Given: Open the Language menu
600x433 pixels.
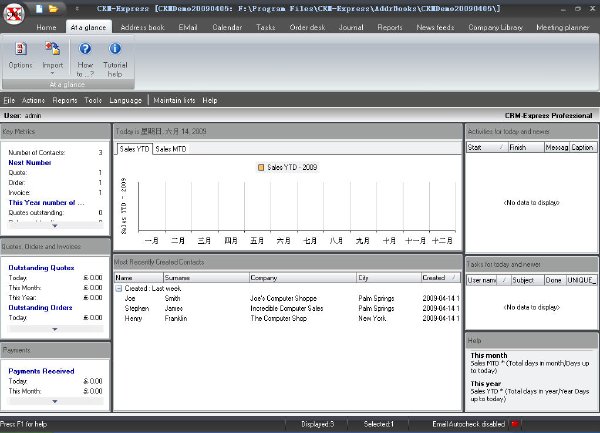Looking at the screenshot, I should click(x=126, y=100).
